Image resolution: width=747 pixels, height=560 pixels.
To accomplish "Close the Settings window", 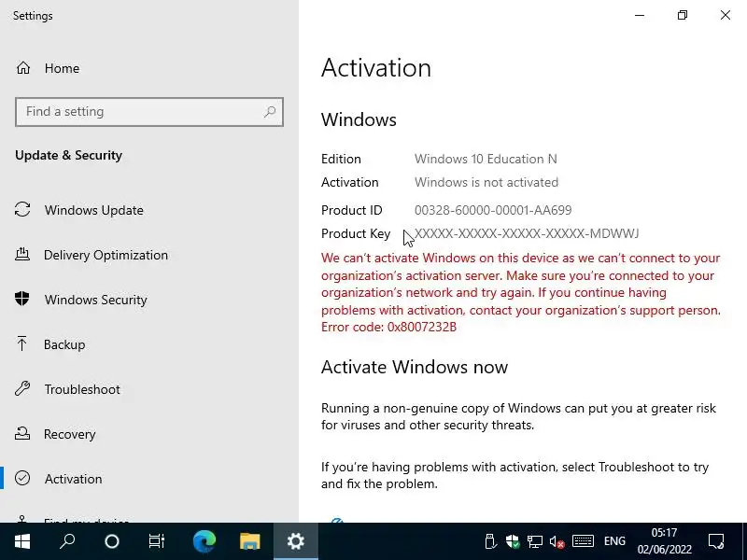I will tap(726, 15).
